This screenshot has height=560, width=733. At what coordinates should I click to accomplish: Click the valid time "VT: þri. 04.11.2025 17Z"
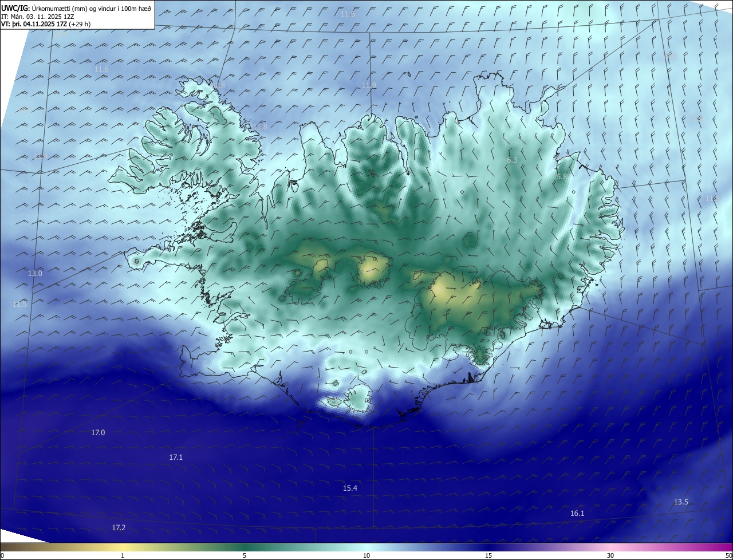coord(34,24)
